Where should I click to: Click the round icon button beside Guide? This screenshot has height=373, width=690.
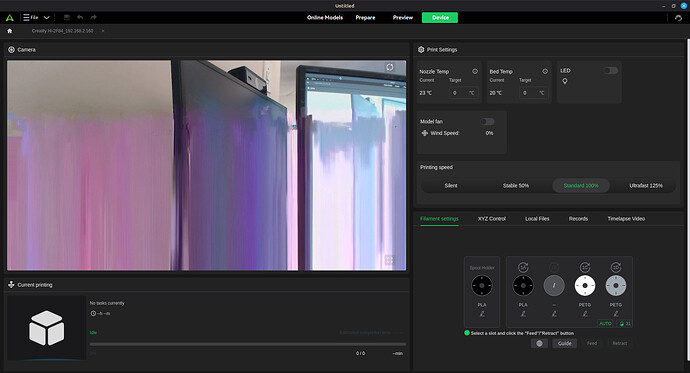coord(539,344)
